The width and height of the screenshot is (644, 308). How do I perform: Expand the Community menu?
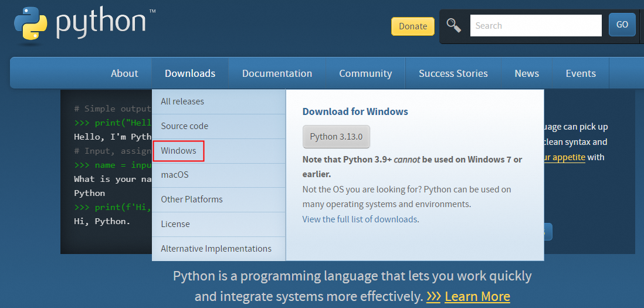point(365,73)
